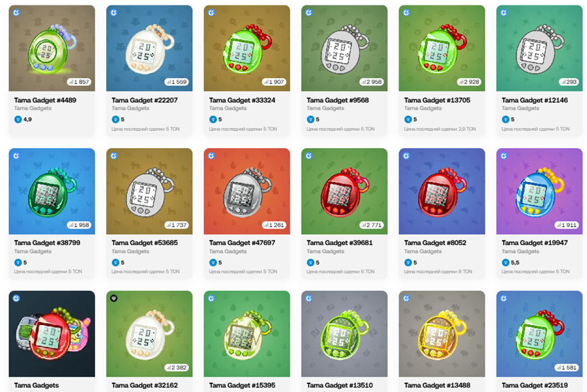Select the Tama Gadgets collection thumbnail with three gadgets

52,334
